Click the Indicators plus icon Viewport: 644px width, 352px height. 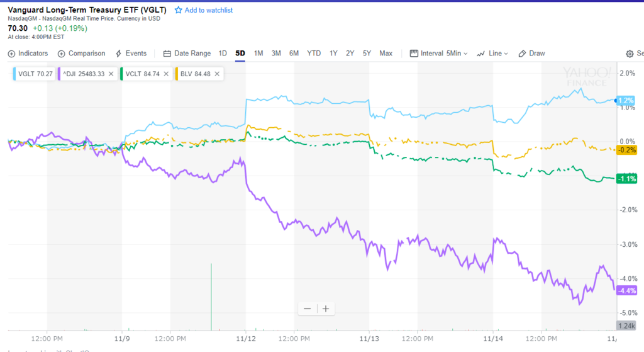(x=11, y=54)
